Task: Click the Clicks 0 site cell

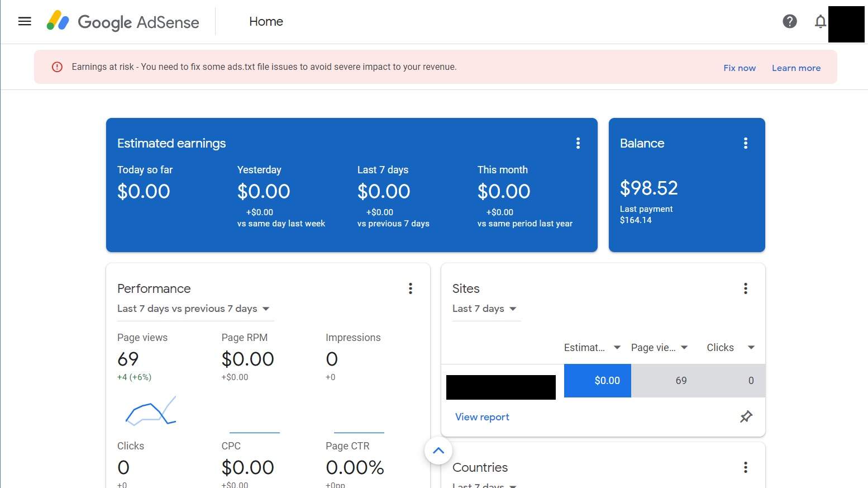Action: [732, 381]
